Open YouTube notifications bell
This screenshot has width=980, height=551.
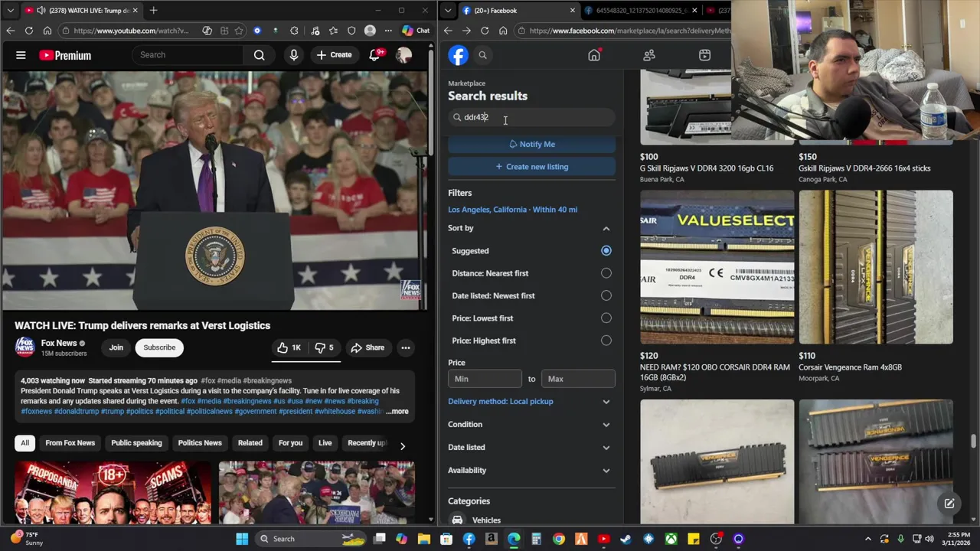(x=375, y=55)
